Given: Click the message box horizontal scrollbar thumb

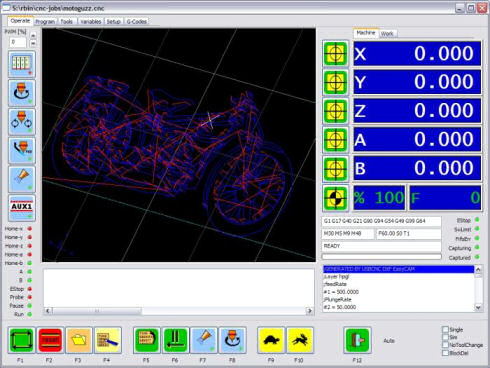Looking at the screenshot, I should [97, 311].
